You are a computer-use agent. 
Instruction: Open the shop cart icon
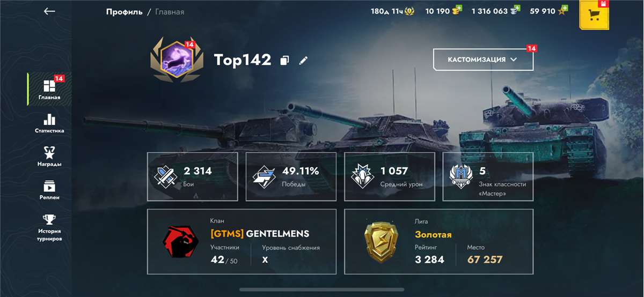point(594,15)
